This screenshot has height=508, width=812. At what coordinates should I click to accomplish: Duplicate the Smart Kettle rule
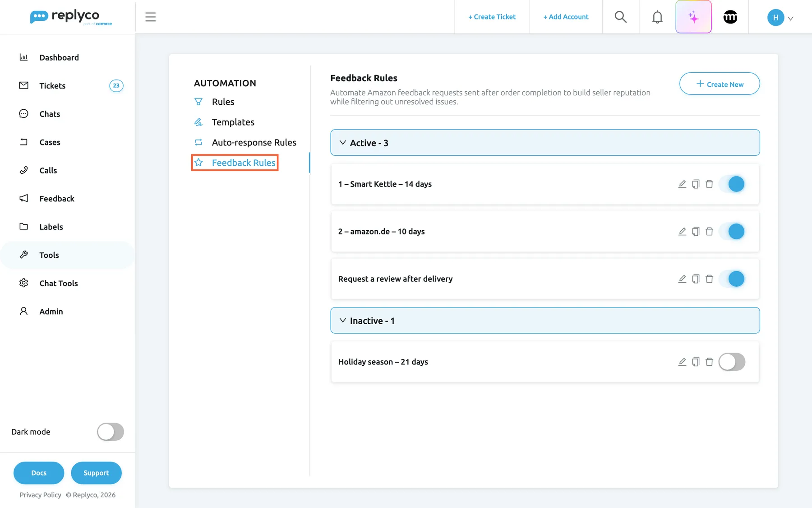click(x=696, y=184)
